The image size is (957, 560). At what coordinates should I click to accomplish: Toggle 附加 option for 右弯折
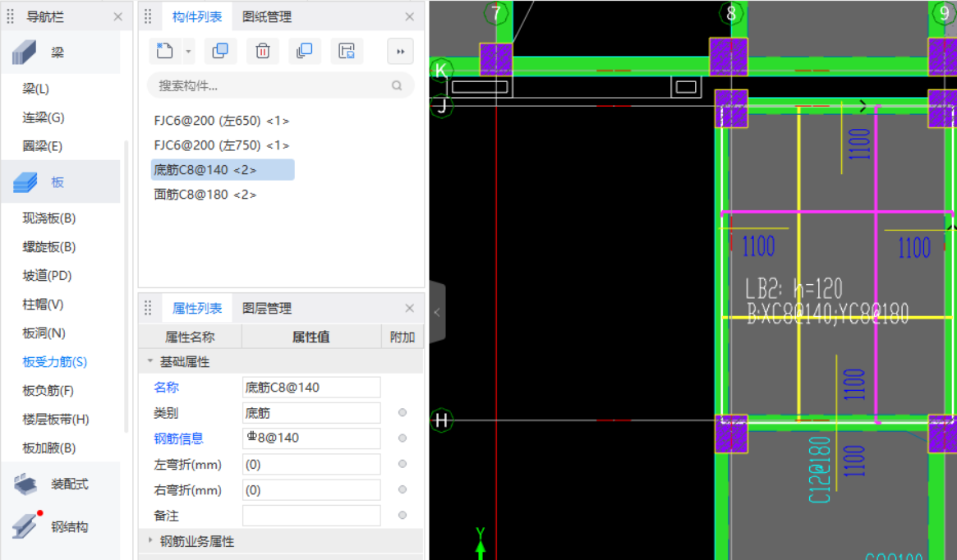coord(403,490)
